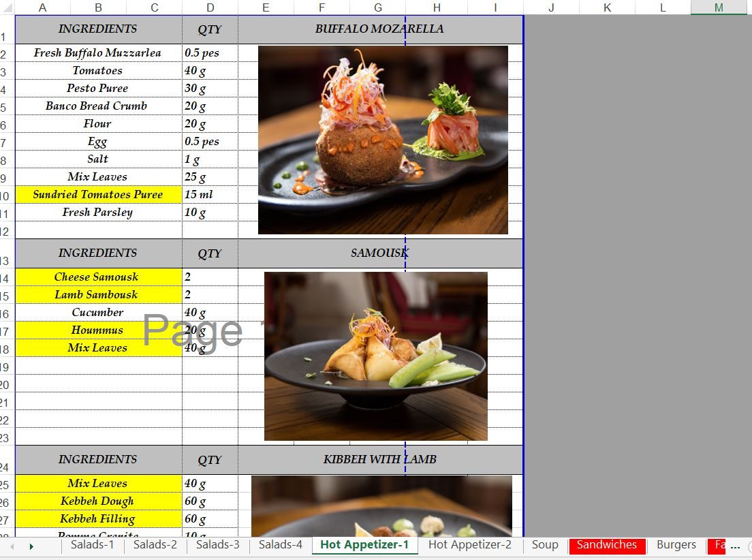Click the 'Cheese Samousk' yellow cell

click(98, 277)
